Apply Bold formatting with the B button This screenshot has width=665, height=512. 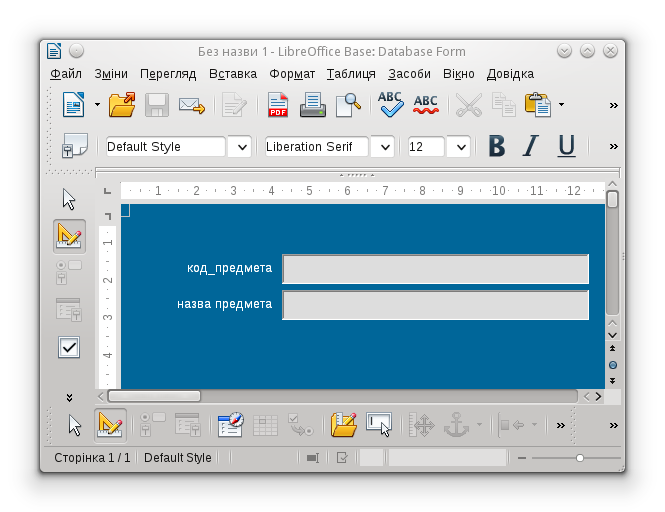click(496, 147)
